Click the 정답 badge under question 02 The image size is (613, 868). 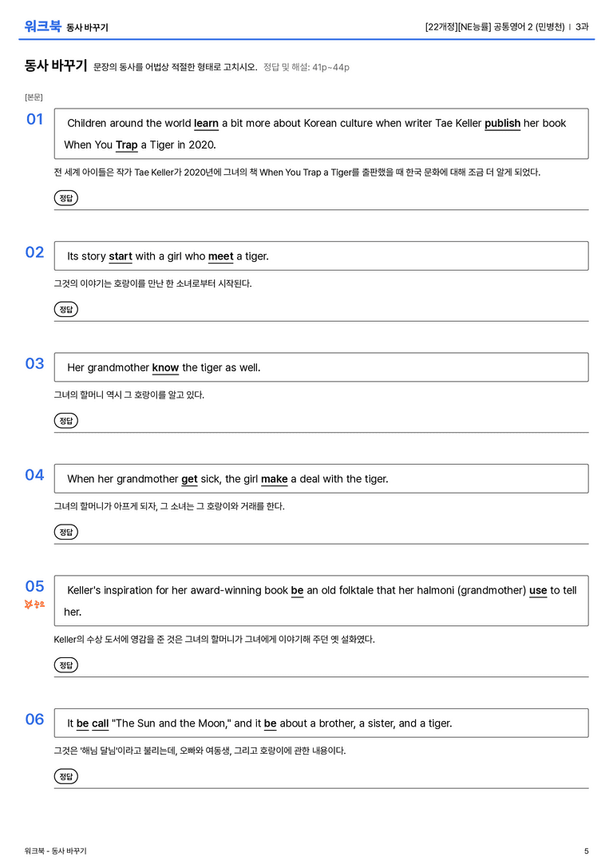point(65,309)
